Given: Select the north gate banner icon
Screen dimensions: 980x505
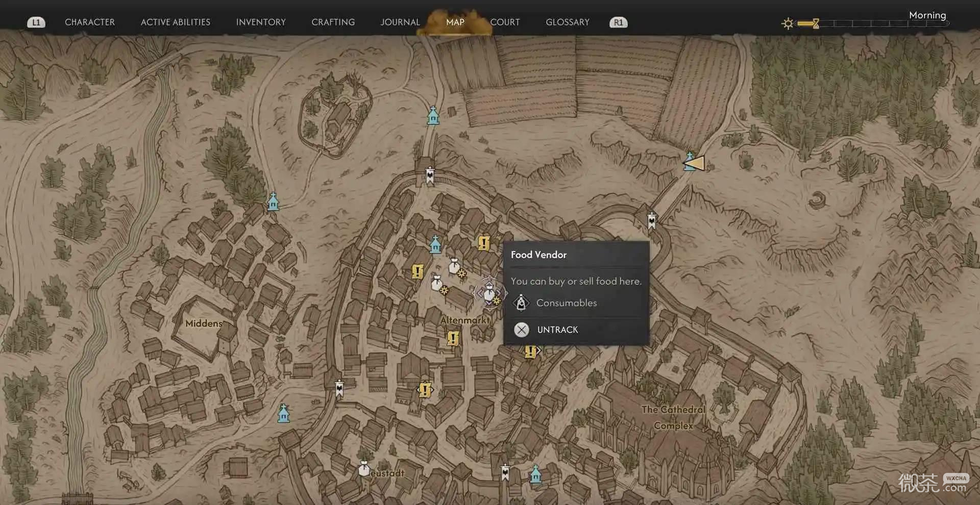Looking at the screenshot, I should tap(430, 176).
